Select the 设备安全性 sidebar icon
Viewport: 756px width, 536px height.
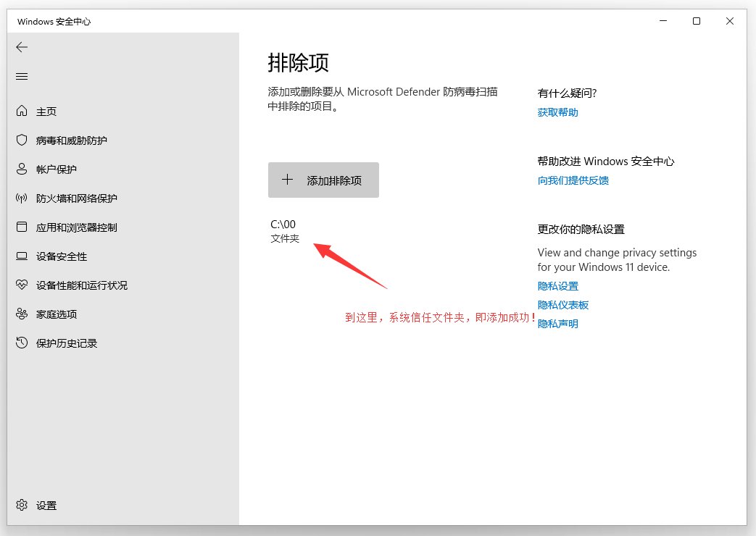[22, 256]
